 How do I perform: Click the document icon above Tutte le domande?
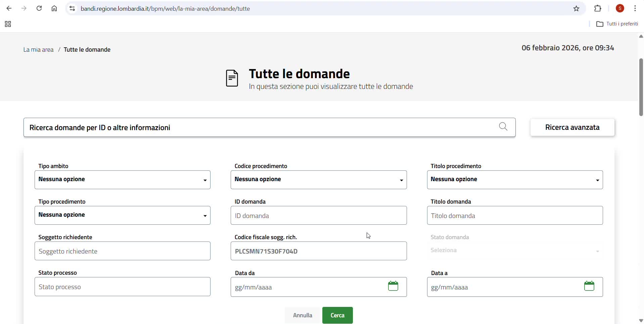pos(232,78)
